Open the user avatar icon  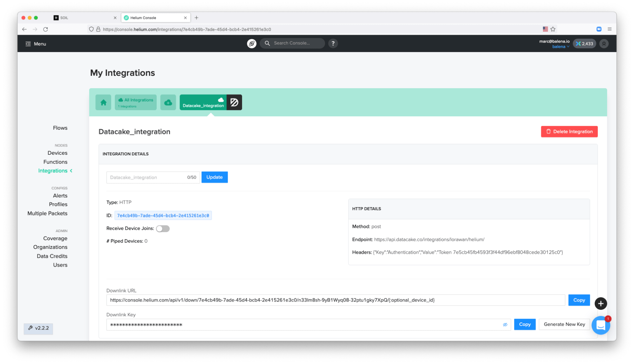pos(604,44)
